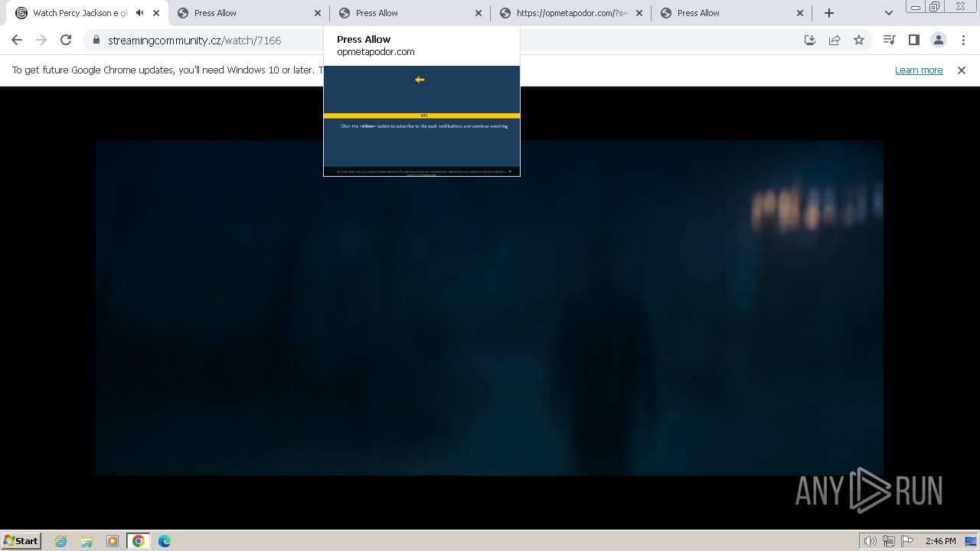Share this page icon
Viewport: 980px width, 551px height.
[835, 41]
